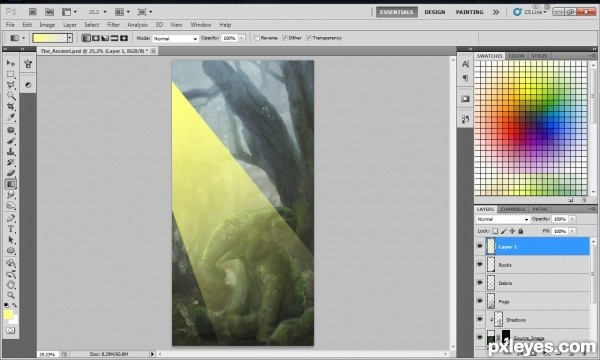The image size is (600, 360).
Task: Select the Zoom tool
Action: coord(11,295)
